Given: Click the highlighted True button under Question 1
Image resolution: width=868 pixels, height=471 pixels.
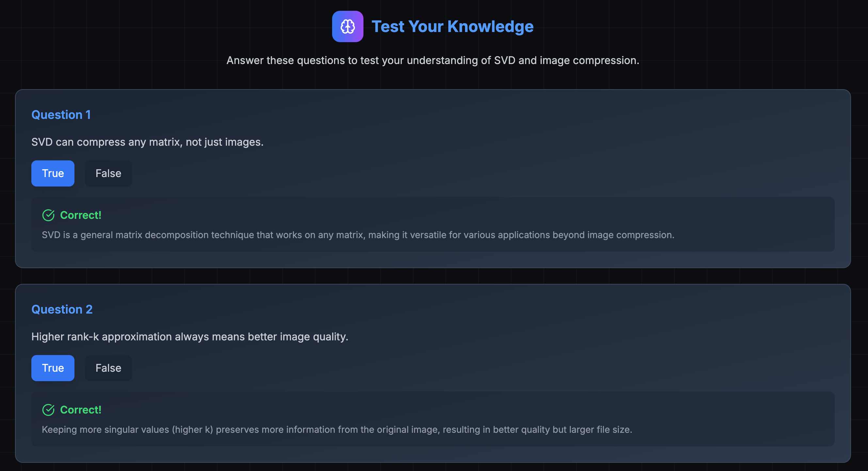Looking at the screenshot, I should point(53,173).
